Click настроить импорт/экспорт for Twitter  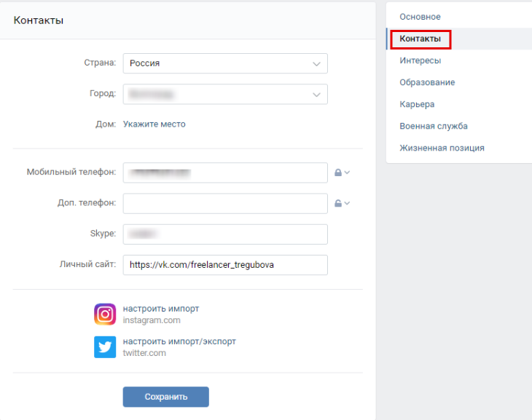pos(179,341)
